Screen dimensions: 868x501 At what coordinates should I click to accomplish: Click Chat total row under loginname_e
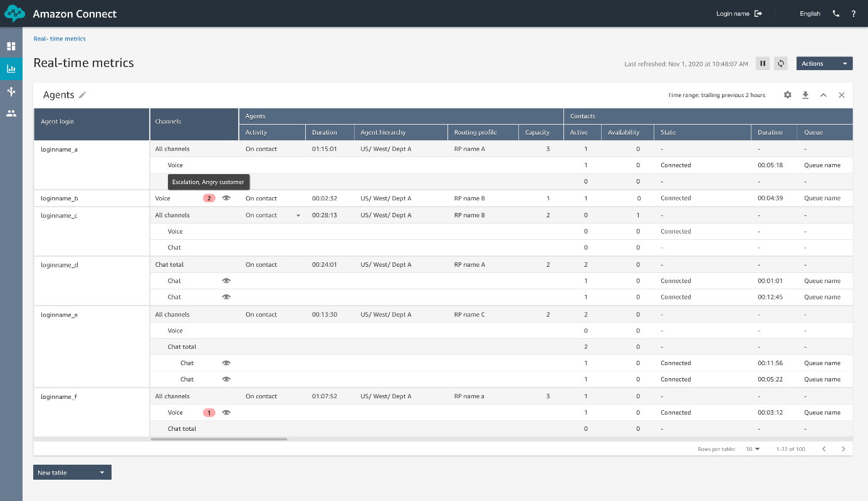[x=501, y=346]
